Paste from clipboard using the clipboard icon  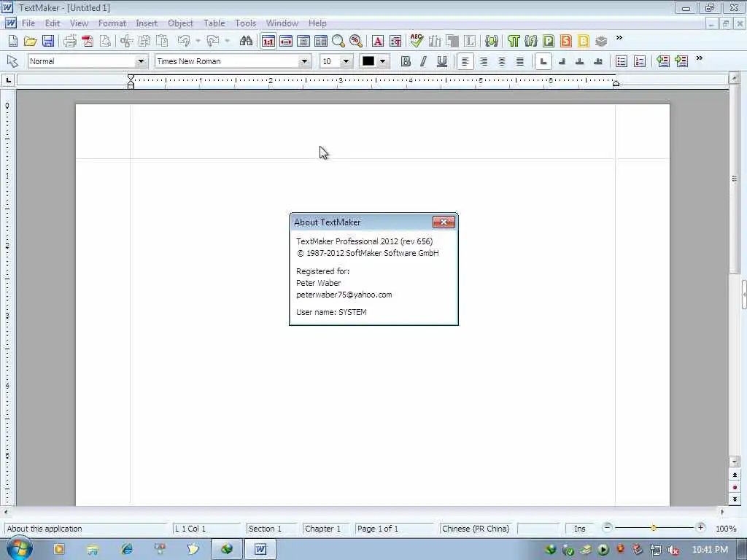[x=162, y=42]
